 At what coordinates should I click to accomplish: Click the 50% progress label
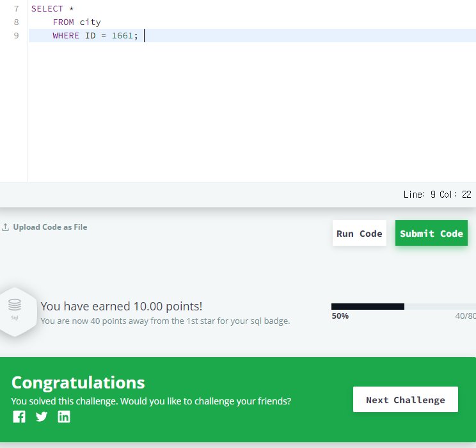click(340, 316)
